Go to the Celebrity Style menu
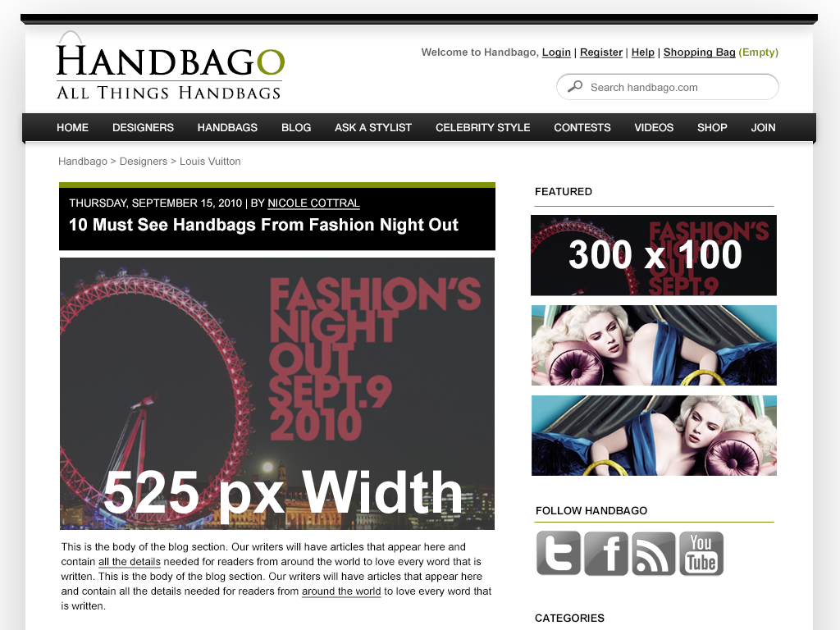Screen dimensions: 840x630 (482, 127)
